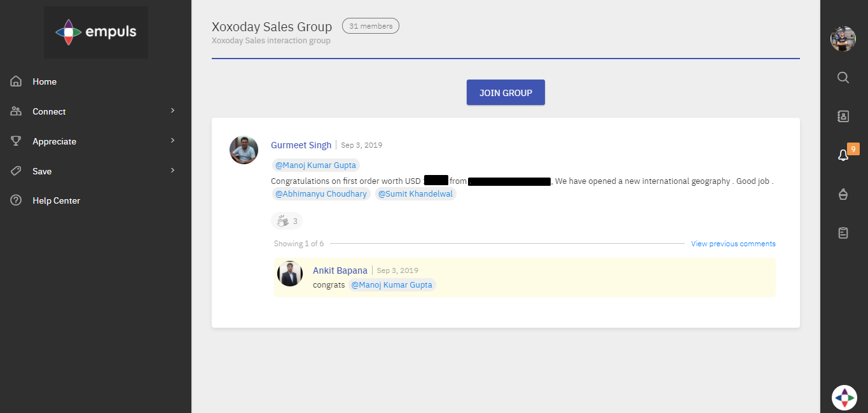Click the Xoxoday Sales Group title
Screen dimensions: 868x413
pyautogui.click(x=272, y=27)
